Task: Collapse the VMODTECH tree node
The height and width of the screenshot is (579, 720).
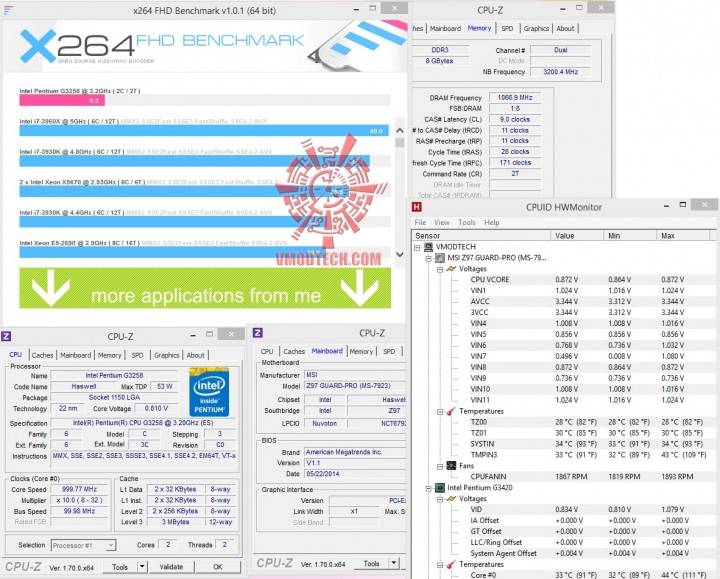Action: [417, 247]
